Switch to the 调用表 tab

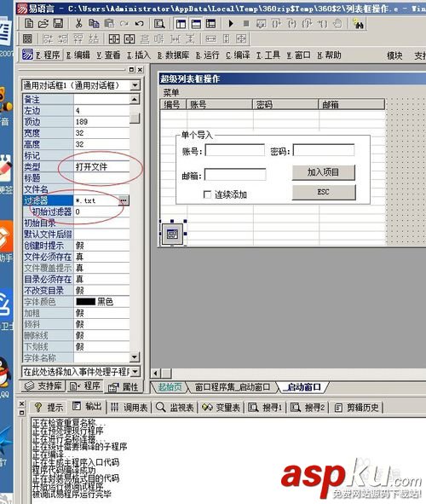click(x=129, y=408)
